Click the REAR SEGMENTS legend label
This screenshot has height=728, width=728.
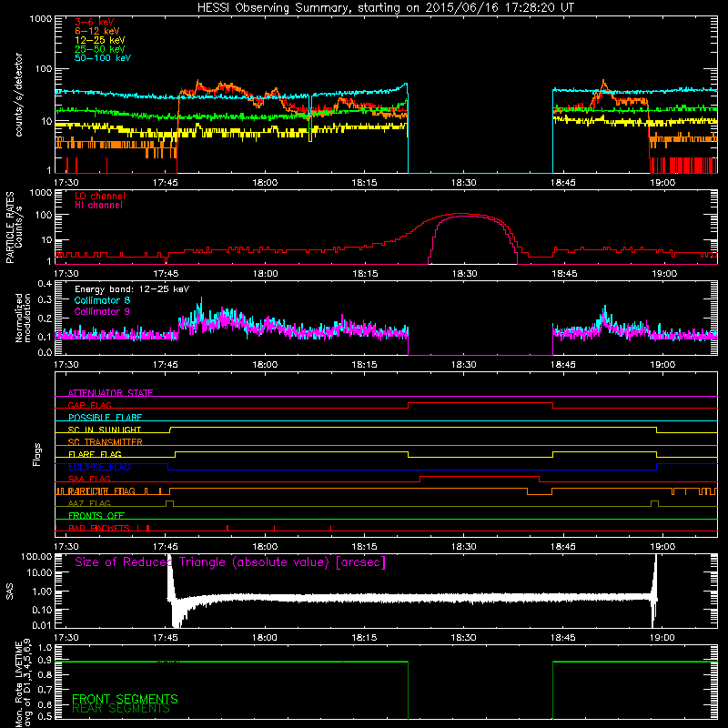(x=121, y=709)
